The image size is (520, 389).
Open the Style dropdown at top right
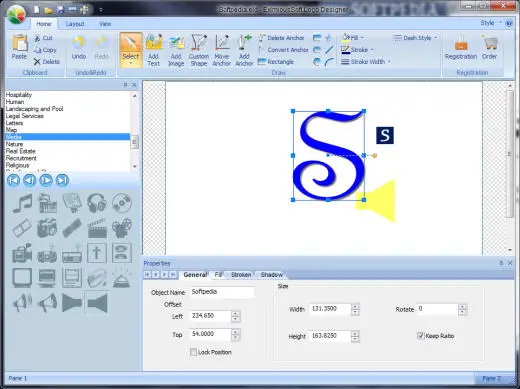(491, 23)
